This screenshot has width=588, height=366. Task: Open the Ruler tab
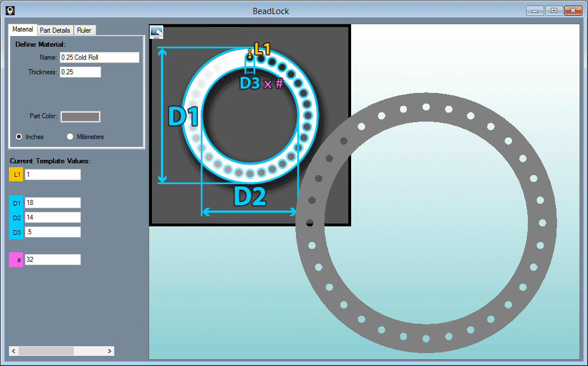click(x=84, y=30)
